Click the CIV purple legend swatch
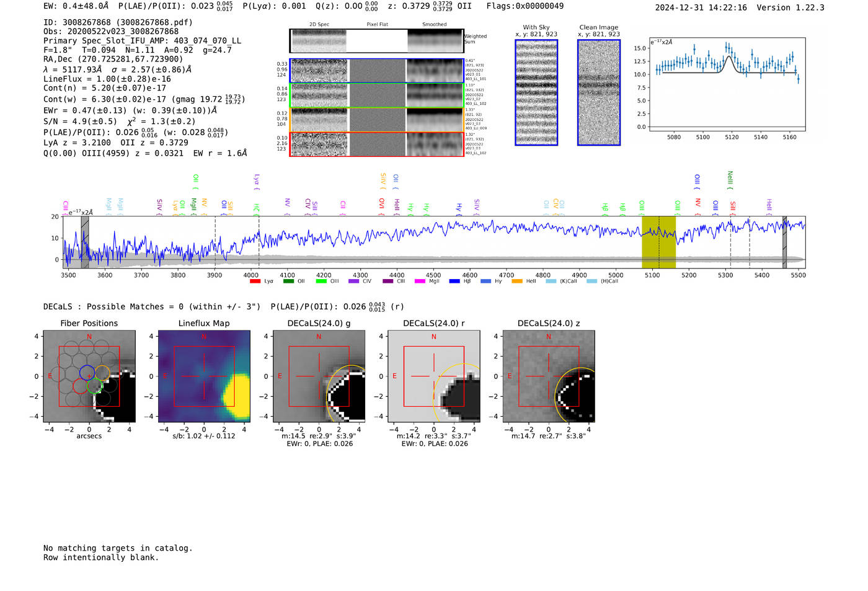868x591 pixels. [x=354, y=281]
